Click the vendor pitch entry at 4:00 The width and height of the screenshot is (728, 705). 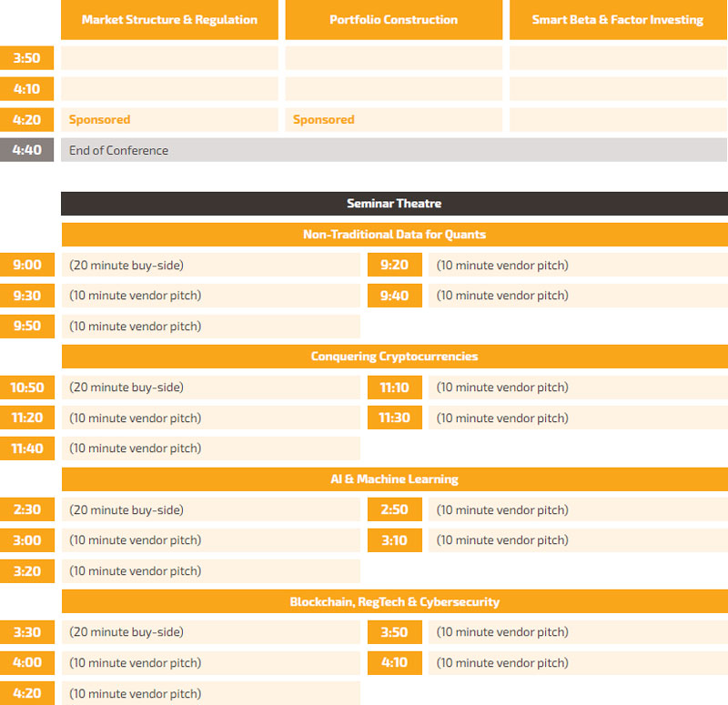pos(211,663)
